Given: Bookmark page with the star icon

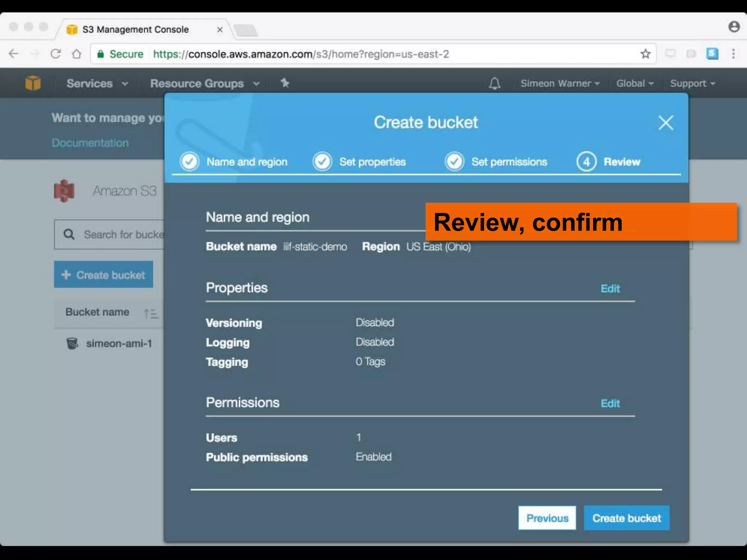Looking at the screenshot, I should (x=645, y=54).
